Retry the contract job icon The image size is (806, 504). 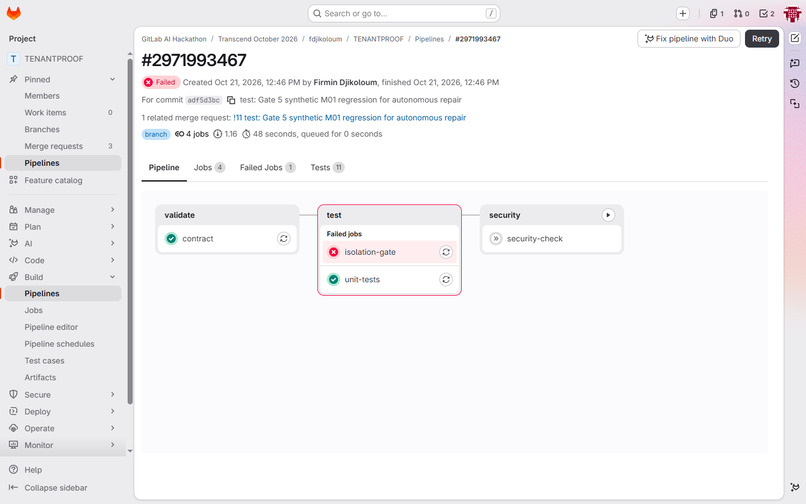284,239
